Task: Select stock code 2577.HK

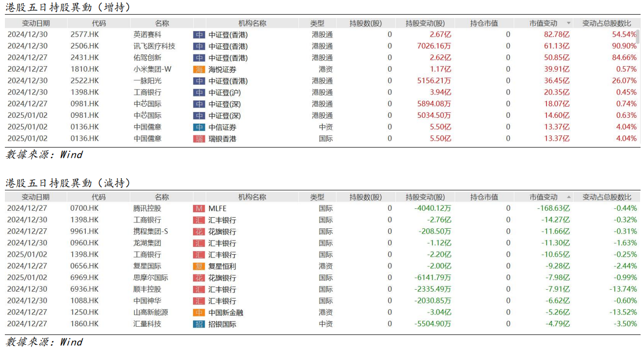Action: (84, 35)
